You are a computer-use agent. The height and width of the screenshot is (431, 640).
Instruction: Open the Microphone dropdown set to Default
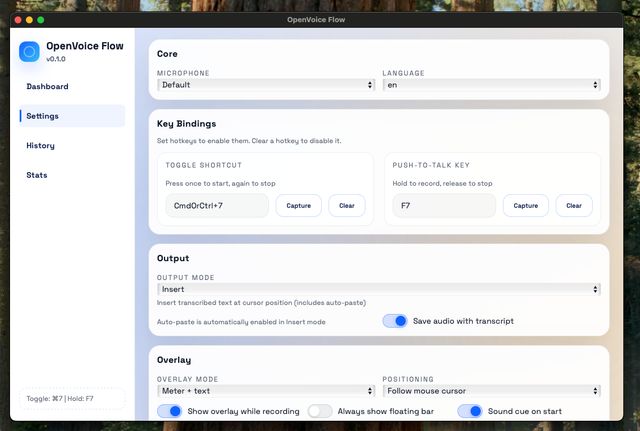(x=266, y=85)
